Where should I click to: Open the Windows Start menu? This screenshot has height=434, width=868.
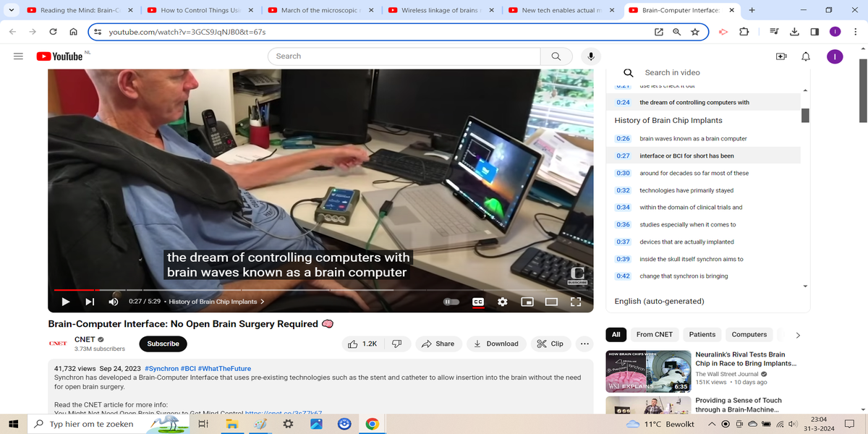coord(13,424)
